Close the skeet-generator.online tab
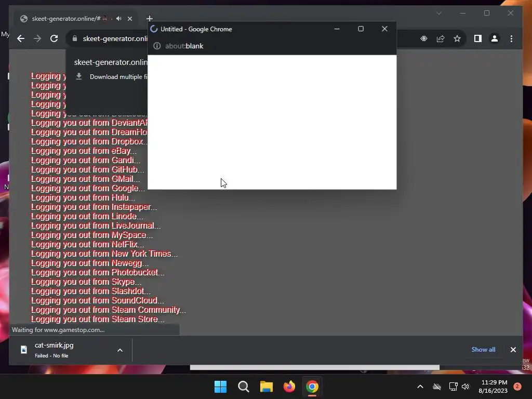 130,19
